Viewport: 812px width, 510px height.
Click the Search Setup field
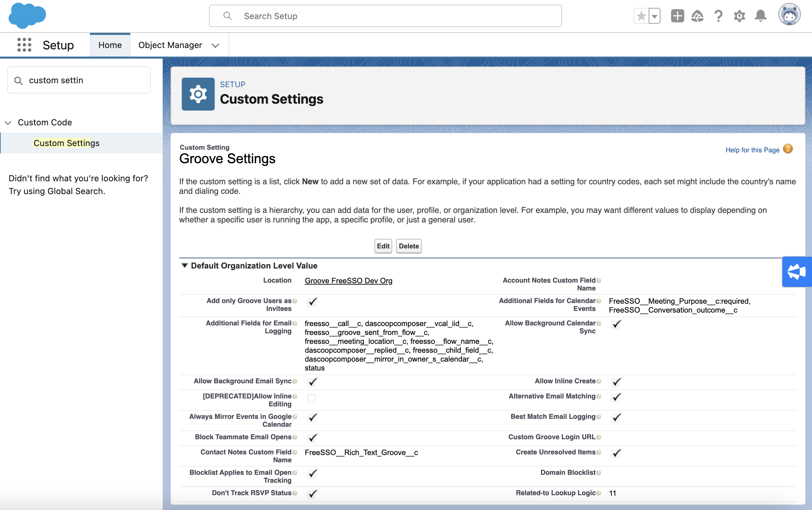386,16
